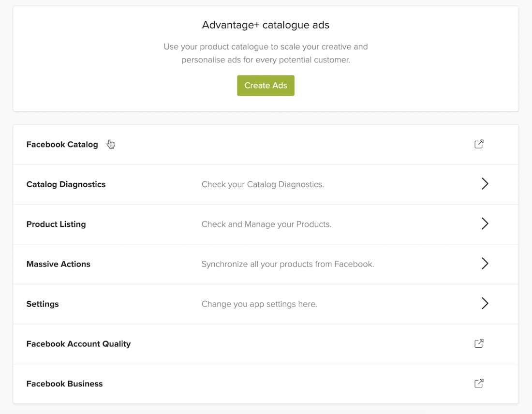Expand Product Listing chevron arrow
The height and width of the screenshot is (414, 532).
[x=485, y=223]
